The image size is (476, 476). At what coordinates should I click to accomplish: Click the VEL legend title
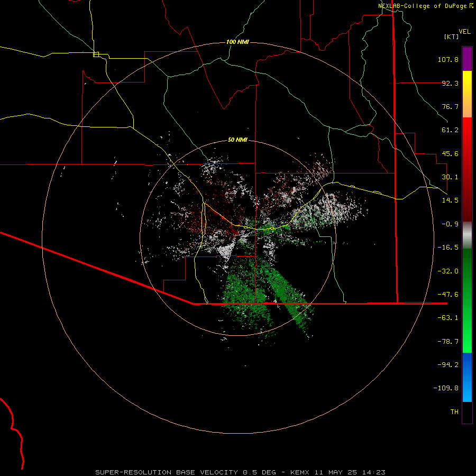click(x=464, y=32)
